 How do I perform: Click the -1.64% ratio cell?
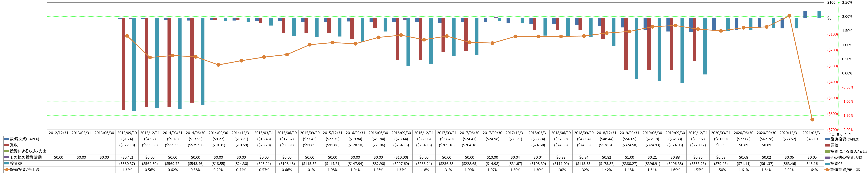812,170
